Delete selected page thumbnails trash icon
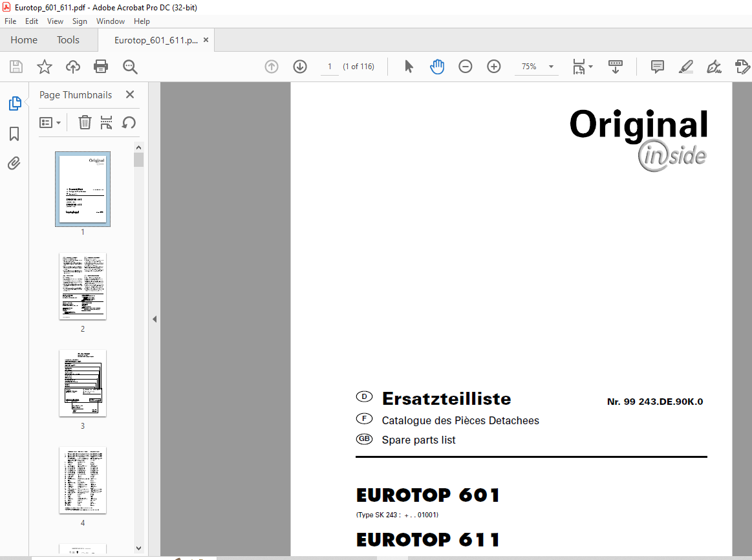The width and height of the screenshot is (752, 560). pyautogui.click(x=85, y=123)
